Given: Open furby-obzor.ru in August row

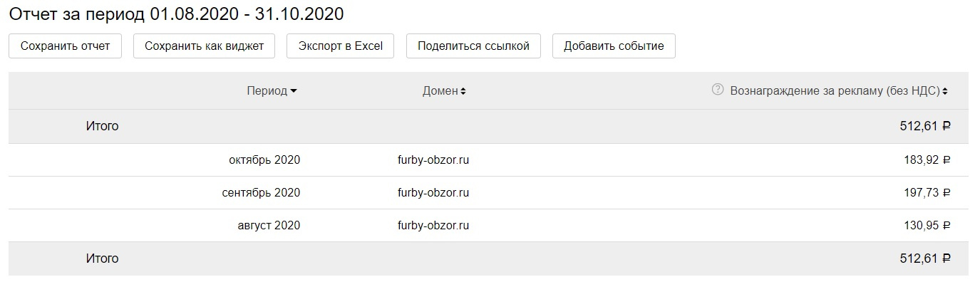Looking at the screenshot, I should pyautogui.click(x=433, y=226).
